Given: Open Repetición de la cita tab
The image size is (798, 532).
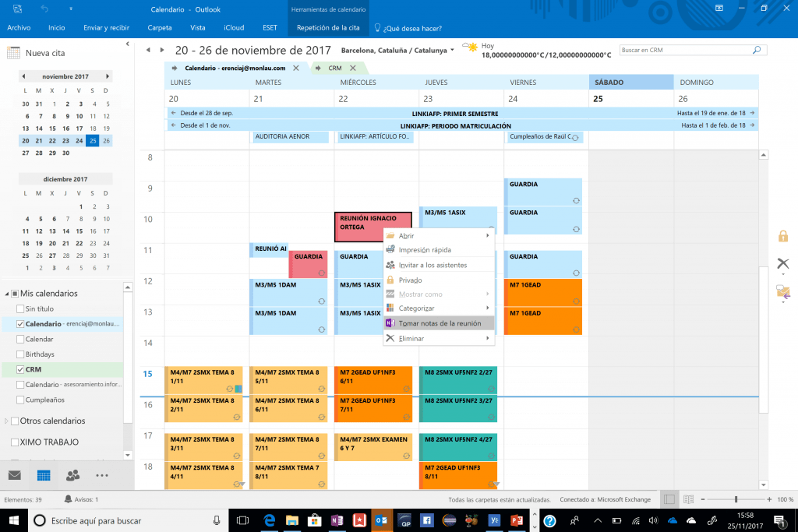Looking at the screenshot, I should (328, 28).
